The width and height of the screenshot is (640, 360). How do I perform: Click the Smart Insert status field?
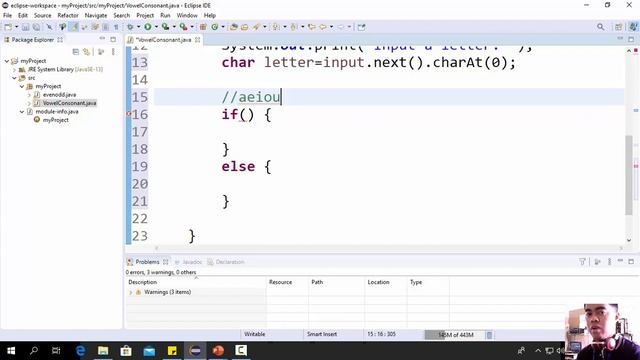click(322, 334)
